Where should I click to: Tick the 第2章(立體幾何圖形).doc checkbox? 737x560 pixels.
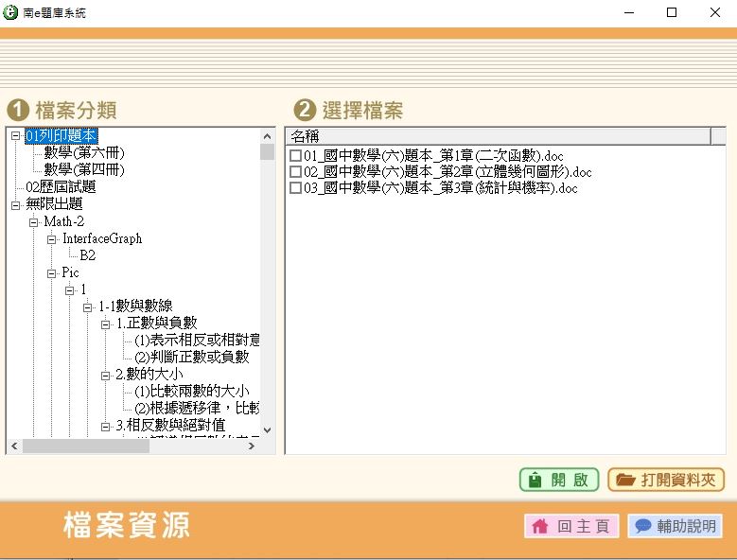(x=295, y=172)
